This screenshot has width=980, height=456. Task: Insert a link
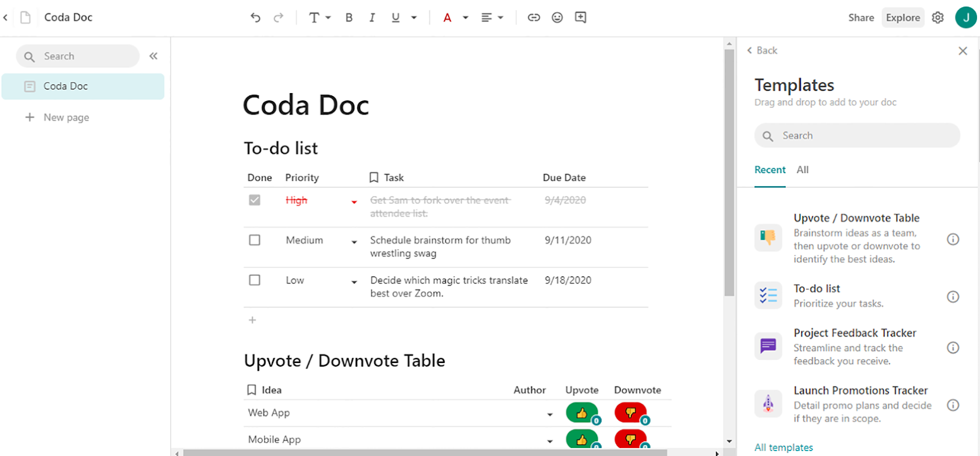tap(534, 18)
